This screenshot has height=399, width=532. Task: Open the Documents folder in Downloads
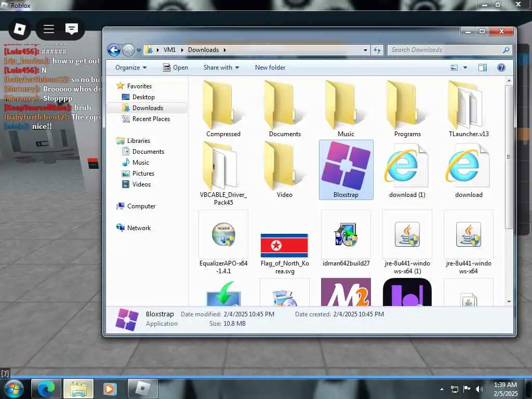tap(285, 109)
